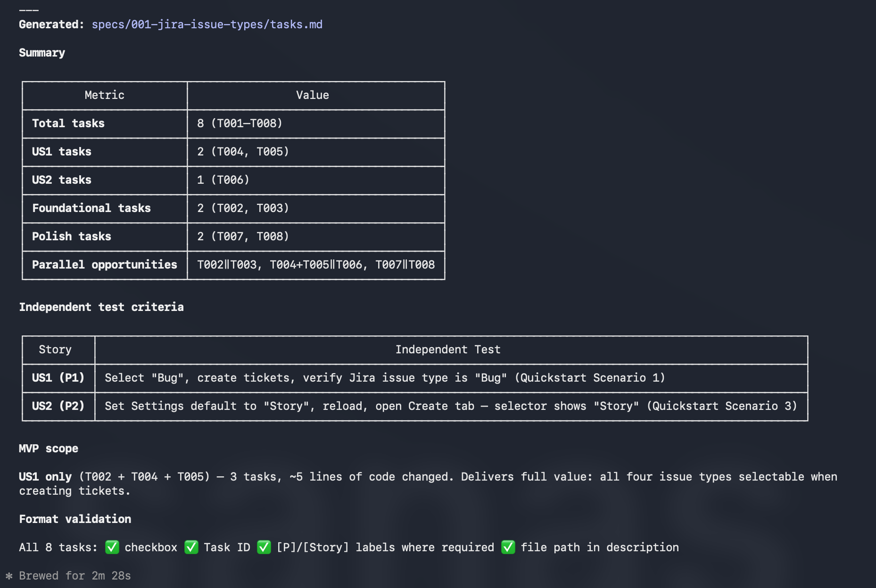The width and height of the screenshot is (876, 588).
Task: Click the "Format validation" heading
Action: point(75,519)
